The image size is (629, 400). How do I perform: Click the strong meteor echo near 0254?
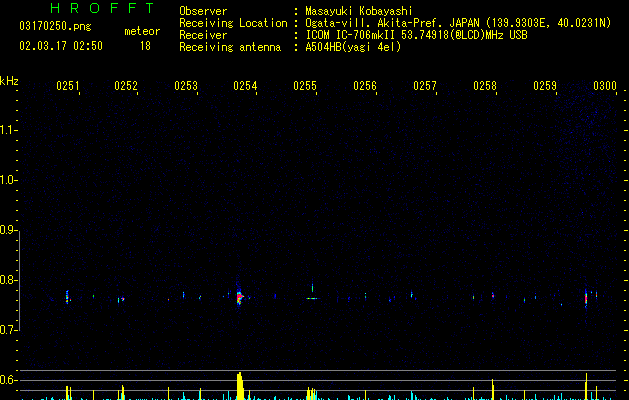click(x=239, y=297)
